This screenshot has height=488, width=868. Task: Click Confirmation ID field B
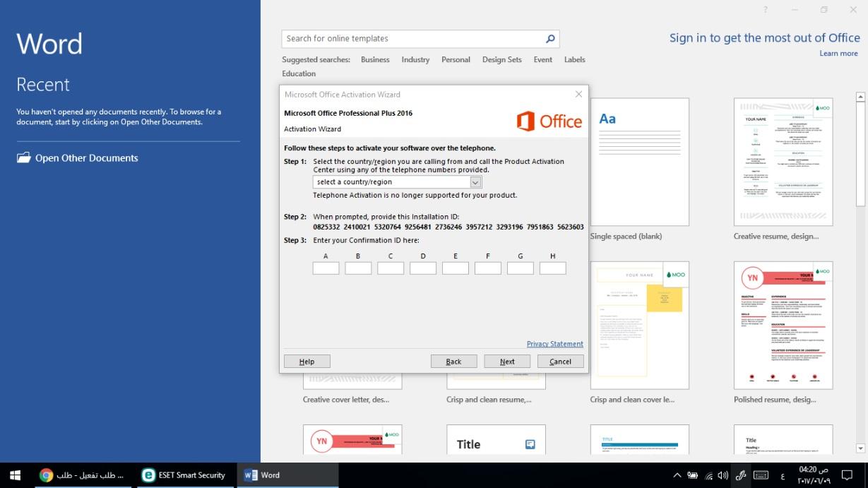[358, 268]
